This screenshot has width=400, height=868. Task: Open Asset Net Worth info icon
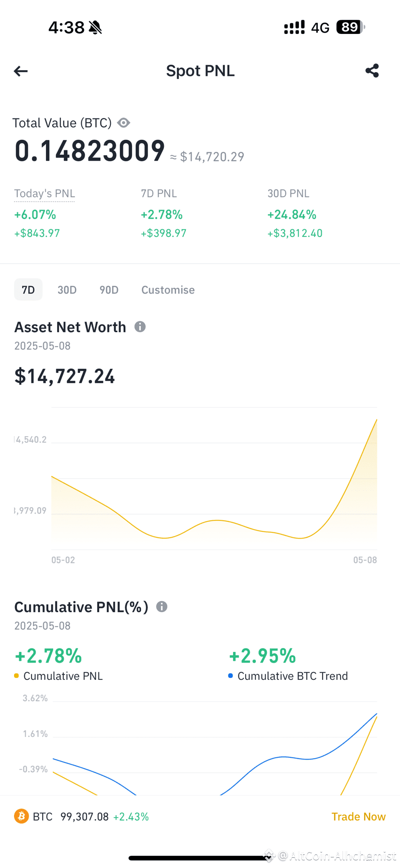140,327
